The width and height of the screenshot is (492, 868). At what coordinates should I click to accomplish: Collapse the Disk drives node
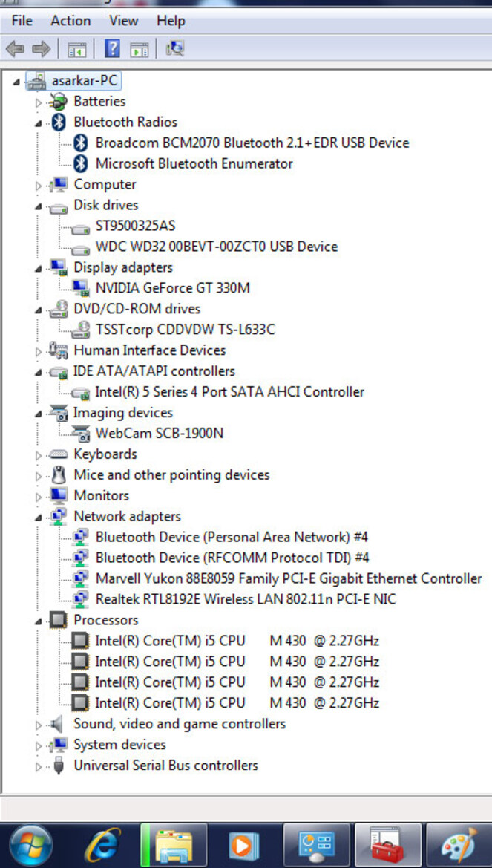(x=38, y=206)
